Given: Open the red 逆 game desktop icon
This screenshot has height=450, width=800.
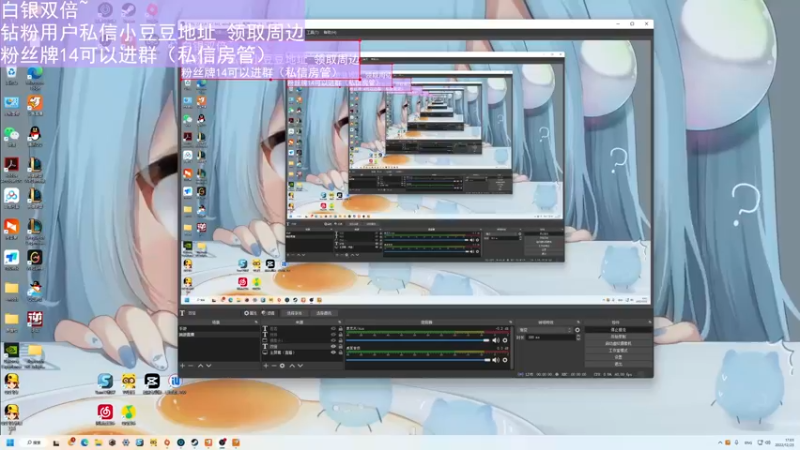Looking at the screenshot, I should [x=35, y=320].
